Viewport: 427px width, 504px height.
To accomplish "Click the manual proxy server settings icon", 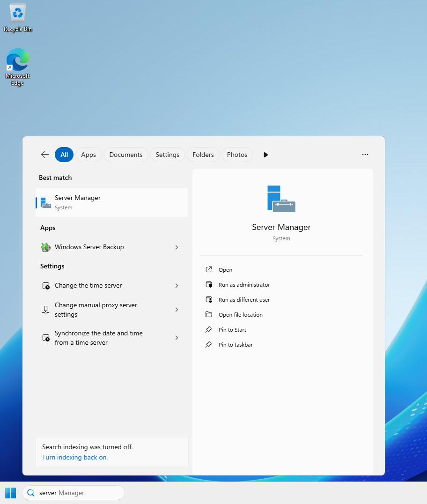I will [45, 310].
